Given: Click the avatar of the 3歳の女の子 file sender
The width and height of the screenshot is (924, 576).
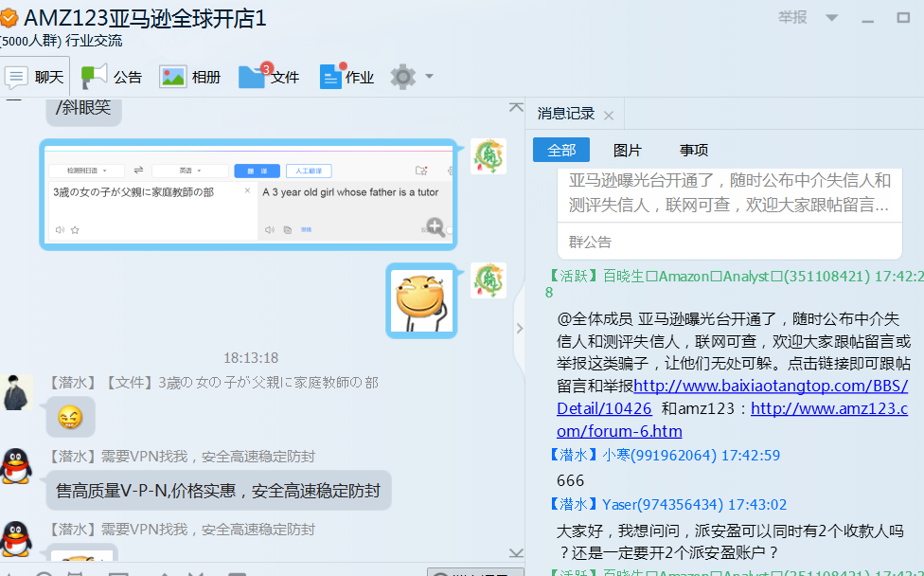Looking at the screenshot, I should tap(16, 392).
